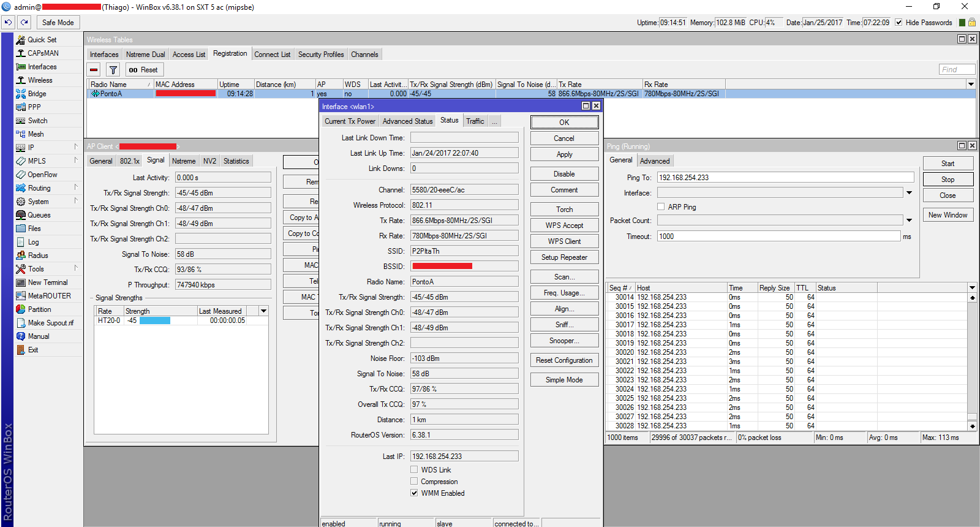Image resolution: width=980 pixels, height=527 pixels.
Task: Expand the Ping Interface dropdown
Action: 909,193
